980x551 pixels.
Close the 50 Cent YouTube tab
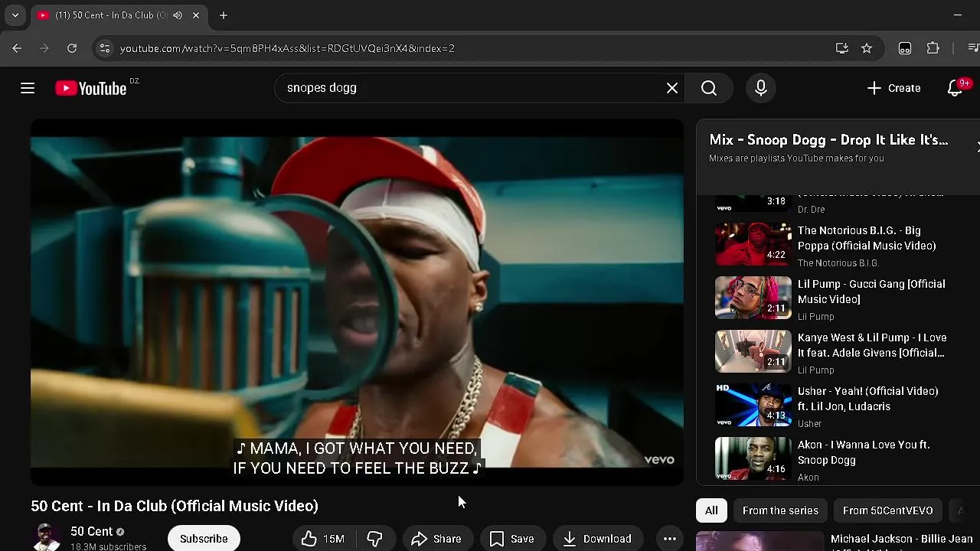click(196, 15)
